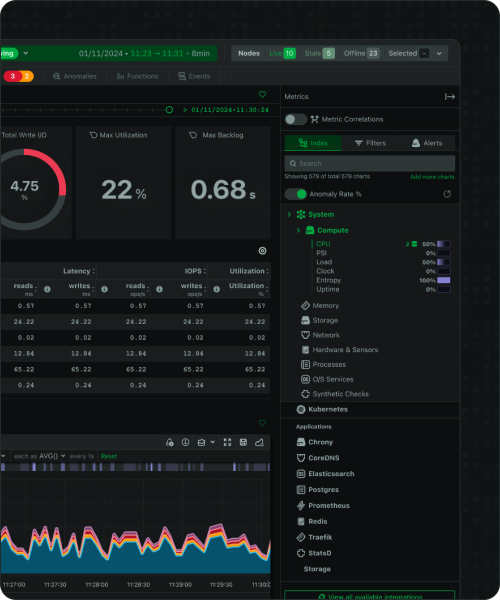Viewport: 500px width, 600px height.
Task: Open the Events tab
Action: pos(194,76)
